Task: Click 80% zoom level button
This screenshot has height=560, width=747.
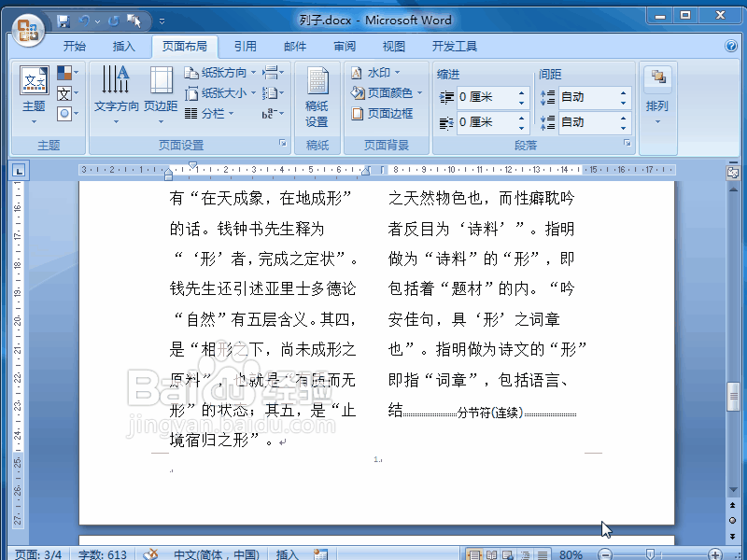Action: coord(571,554)
